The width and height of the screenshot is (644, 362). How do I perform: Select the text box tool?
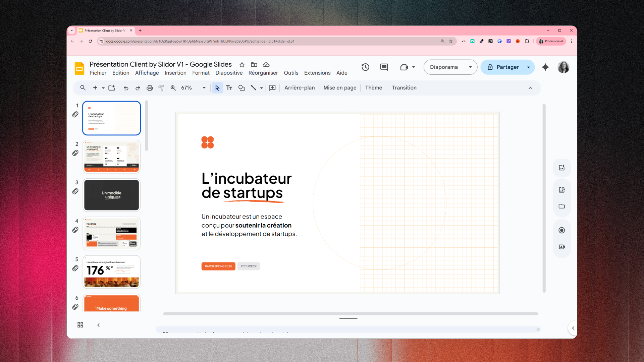click(x=229, y=88)
